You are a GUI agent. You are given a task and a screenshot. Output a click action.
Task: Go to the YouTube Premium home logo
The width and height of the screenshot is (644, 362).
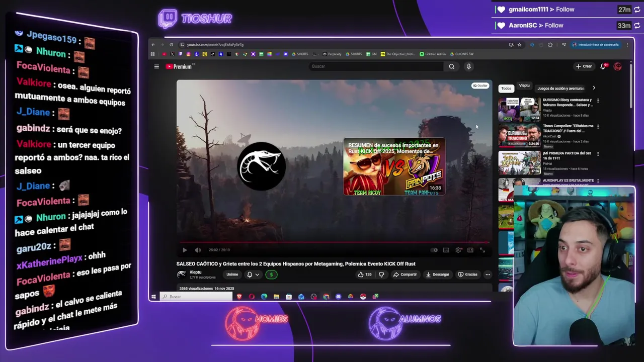click(x=179, y=66)
